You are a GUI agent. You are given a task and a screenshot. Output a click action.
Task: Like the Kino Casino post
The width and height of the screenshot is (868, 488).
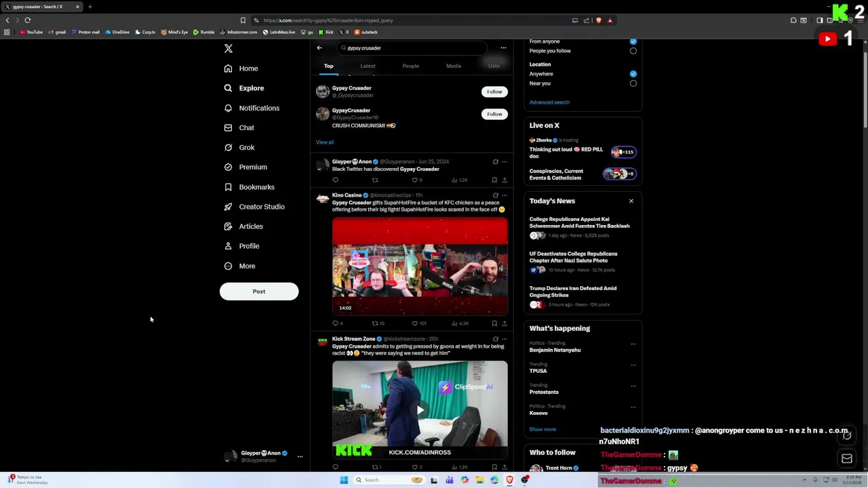click(x=415, y=323)
